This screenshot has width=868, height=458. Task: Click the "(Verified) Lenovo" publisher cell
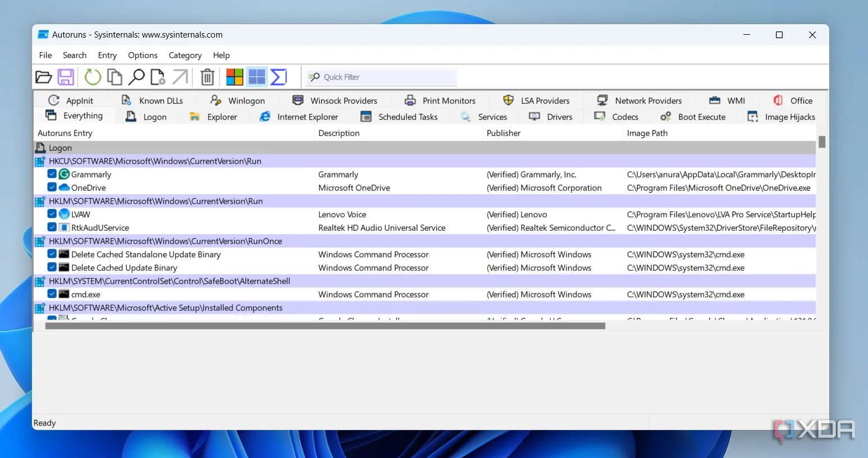tap(517, 214)
